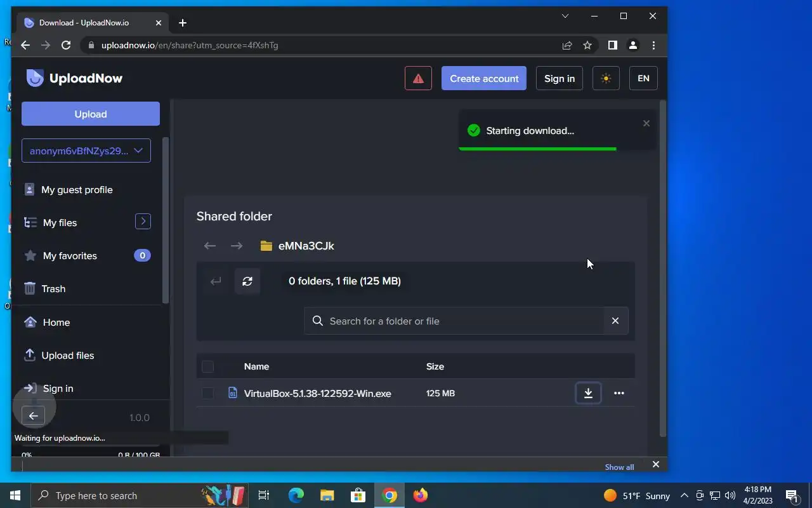Refresh the shared folder listing
This screenshot has height=508, width=812.
(x=247, y=281)
